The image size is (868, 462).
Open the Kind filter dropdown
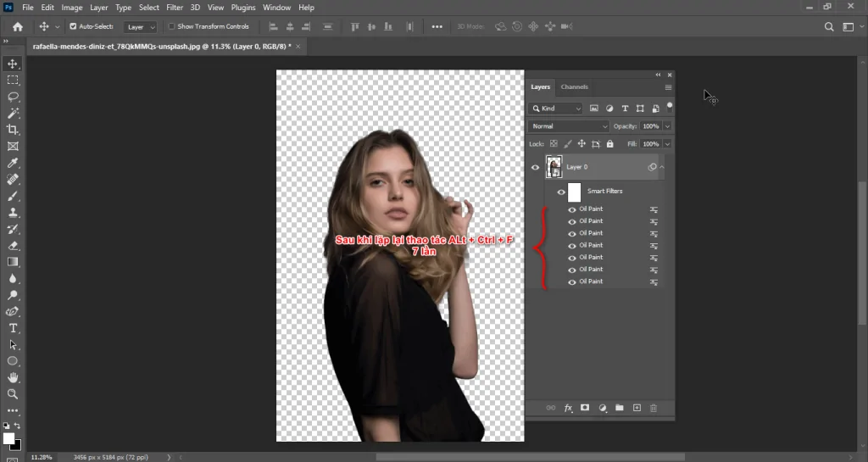click(x=555, y=109)
